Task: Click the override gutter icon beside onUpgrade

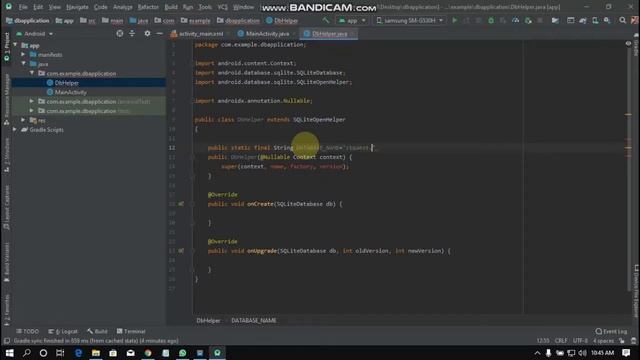Action: pyautogui.click(x=181, y=251)
